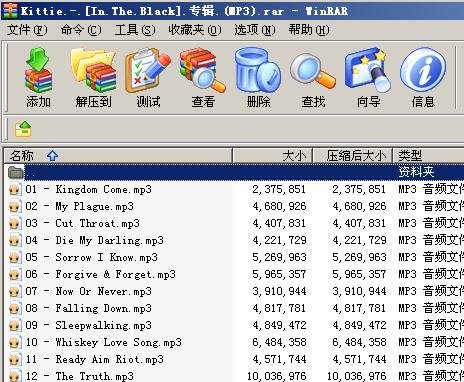Image resolution: width=464 pixels, height=382 pixels.
Task: Click the file icon of 03 - Cut Throat.mp3
Action: [x=14, y=224]
